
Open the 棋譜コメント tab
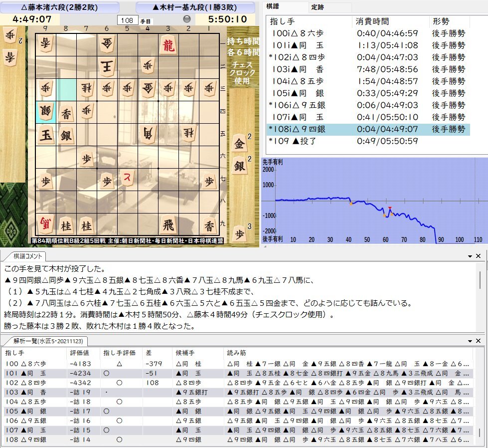pos(28,256)
